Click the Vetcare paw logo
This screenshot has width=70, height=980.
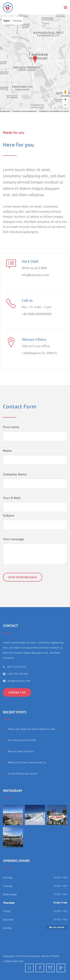click(8, 7)
